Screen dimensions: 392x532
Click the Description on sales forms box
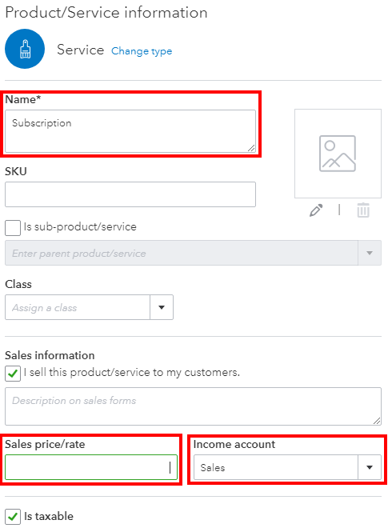point(193,406)
